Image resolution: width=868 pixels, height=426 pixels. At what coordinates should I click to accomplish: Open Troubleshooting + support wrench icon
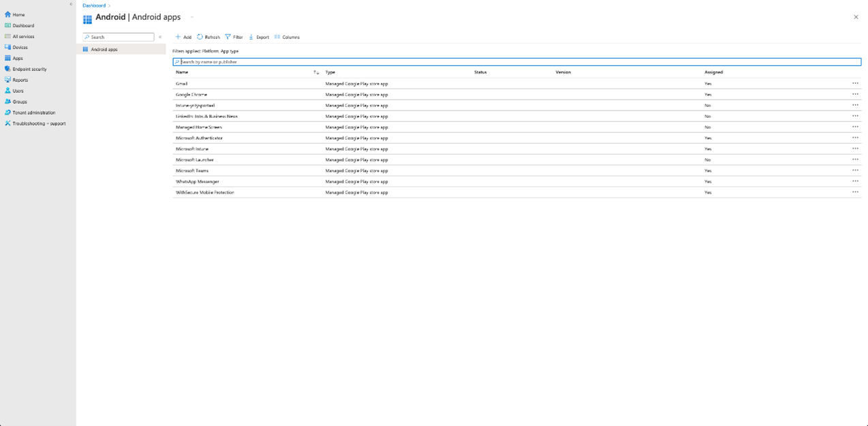tap(7, 123)
